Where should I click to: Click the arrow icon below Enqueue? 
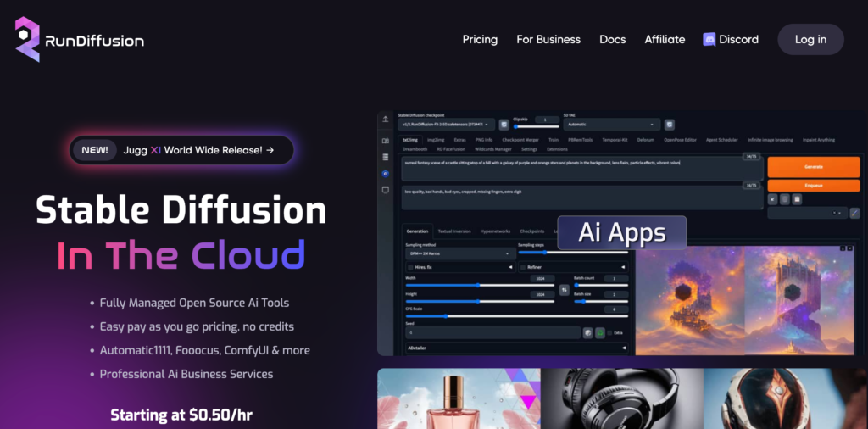point(773,199)
